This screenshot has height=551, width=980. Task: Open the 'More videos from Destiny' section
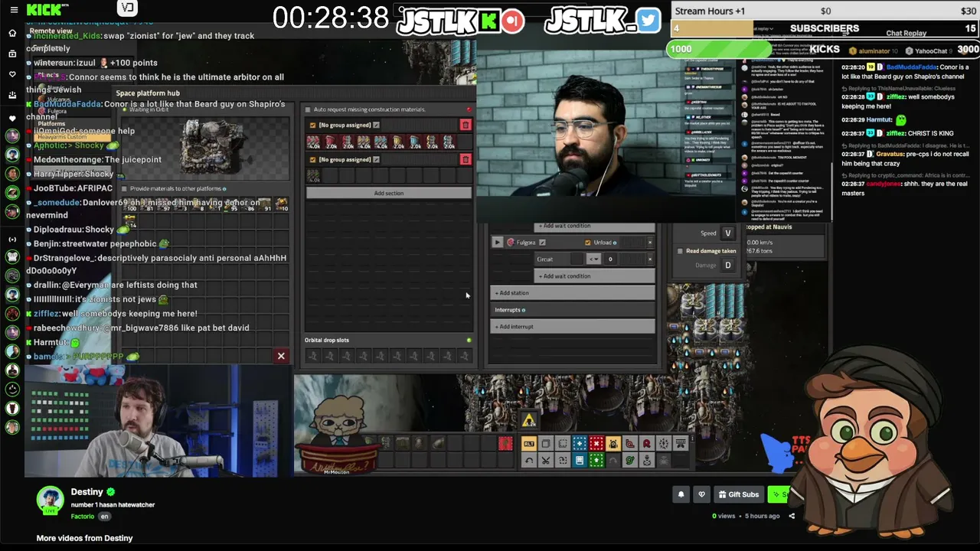84,538
